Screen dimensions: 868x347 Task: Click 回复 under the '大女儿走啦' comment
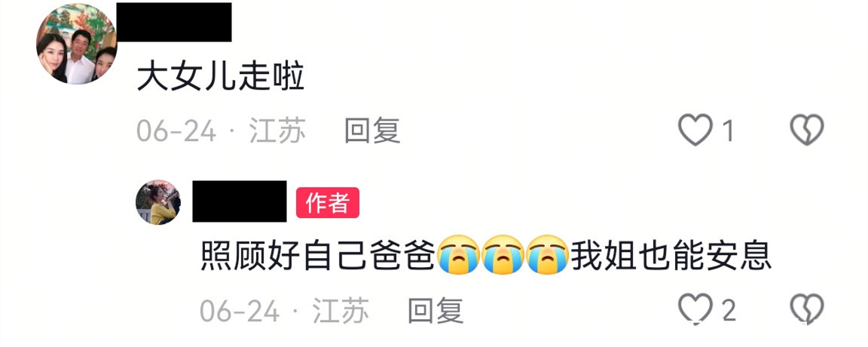click(372, 131)
